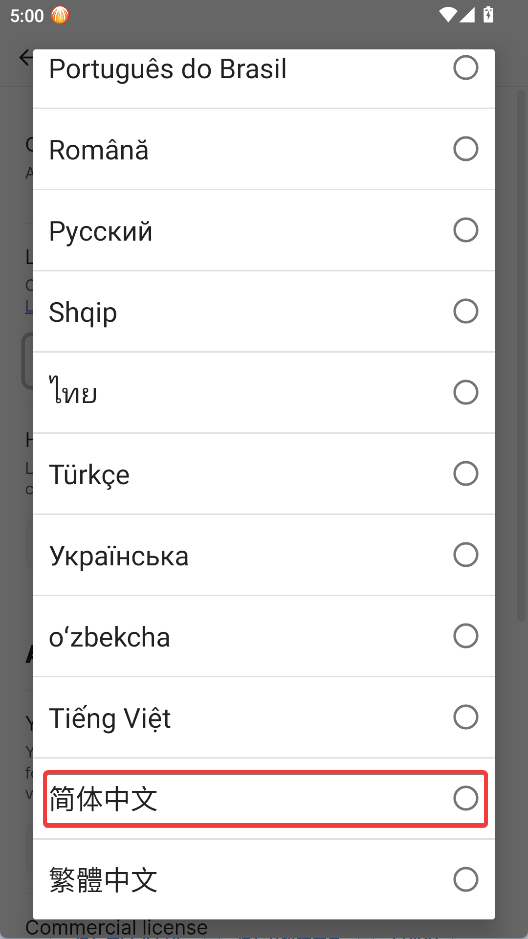This screenshot has height=939, width=528.
Task: Tap the back arrow behind the dialog
Action: pos(26,57)
